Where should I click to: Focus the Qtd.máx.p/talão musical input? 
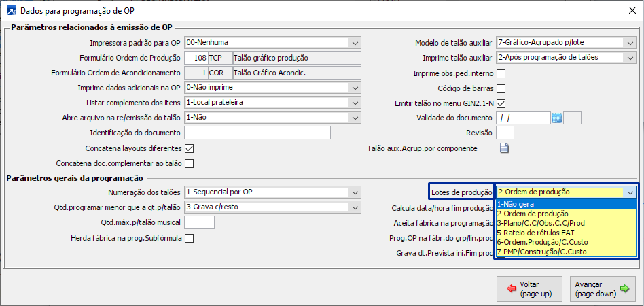click(199, 222)
